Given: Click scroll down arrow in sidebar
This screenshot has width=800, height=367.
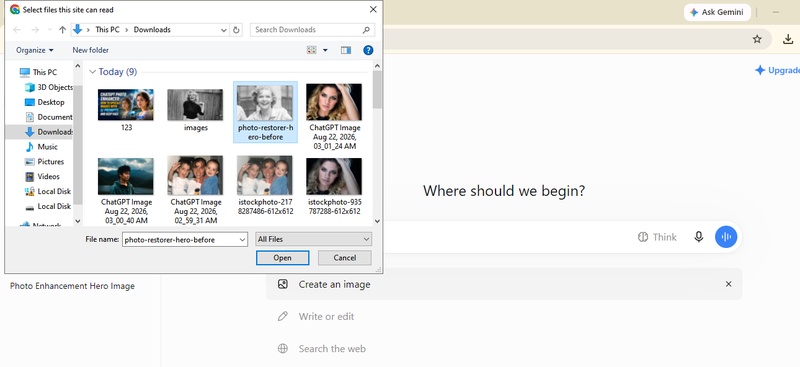Looking at the screenshot, I should point(78,221).
